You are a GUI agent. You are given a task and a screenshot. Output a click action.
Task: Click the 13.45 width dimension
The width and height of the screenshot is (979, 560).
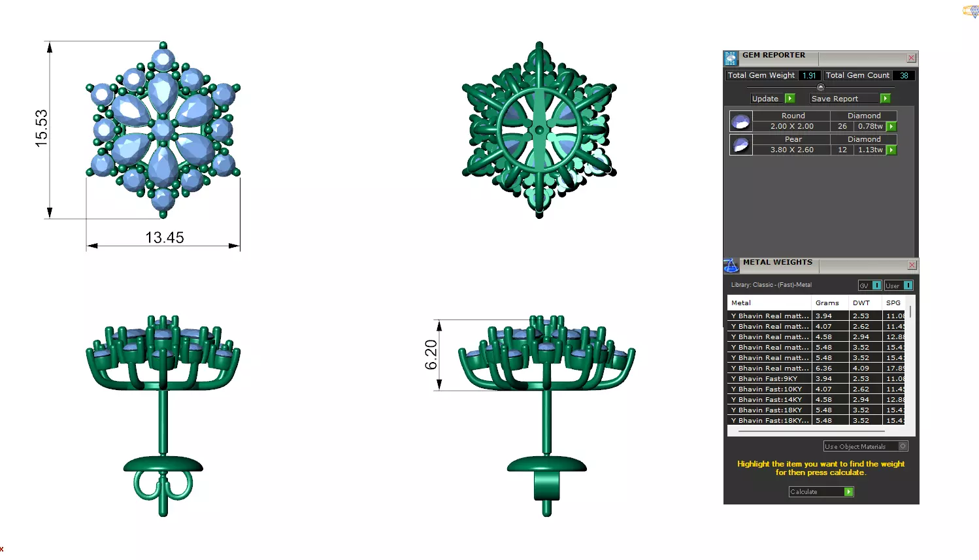pos(165,237)
